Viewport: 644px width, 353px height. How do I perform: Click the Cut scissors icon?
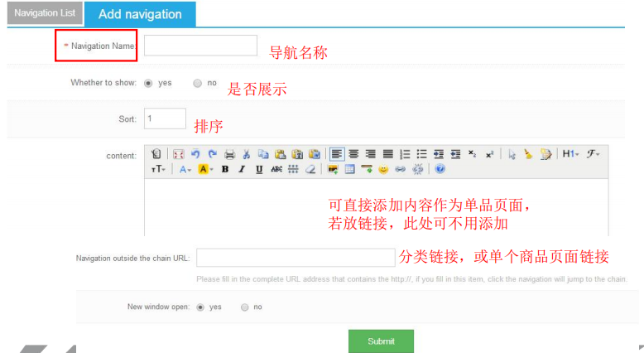coord(247,154)
